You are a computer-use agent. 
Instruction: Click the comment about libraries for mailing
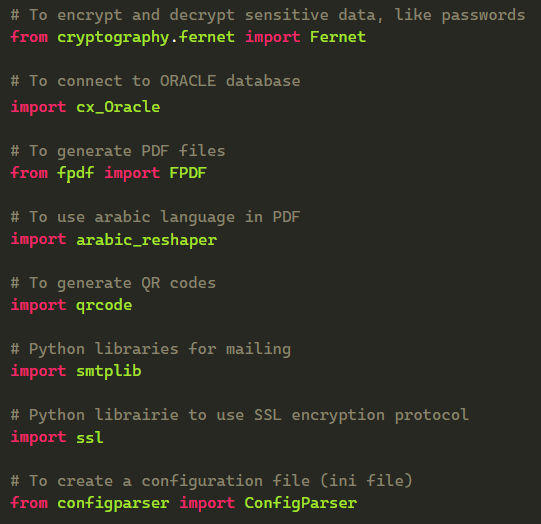[151, 349]
